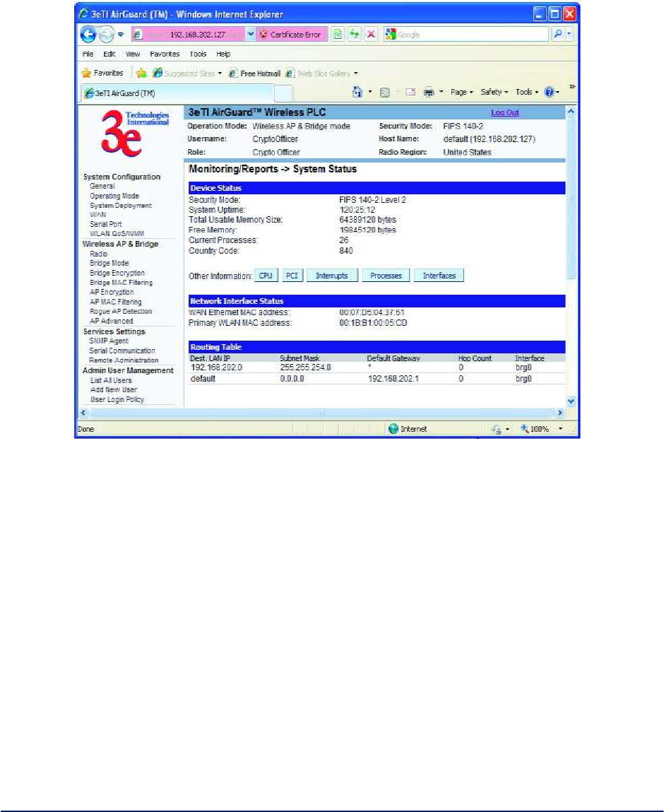664x812 pixels.
Task: Click the Log Out link
Action: (x=504, y=112)
